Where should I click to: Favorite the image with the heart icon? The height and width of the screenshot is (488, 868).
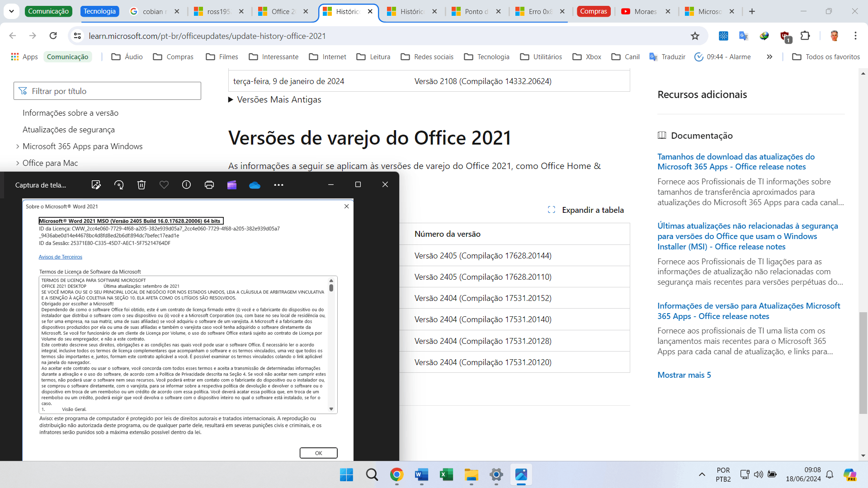(164, 185)
